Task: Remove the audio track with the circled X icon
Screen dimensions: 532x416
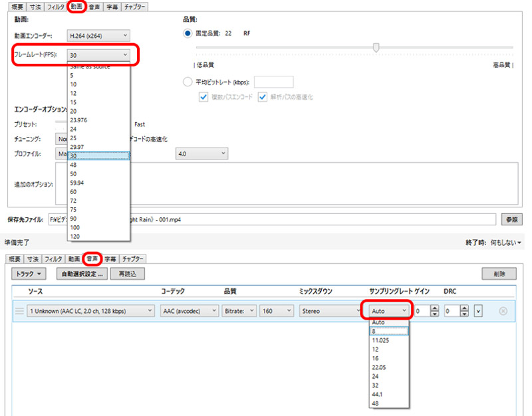Action: pos(503,311)
